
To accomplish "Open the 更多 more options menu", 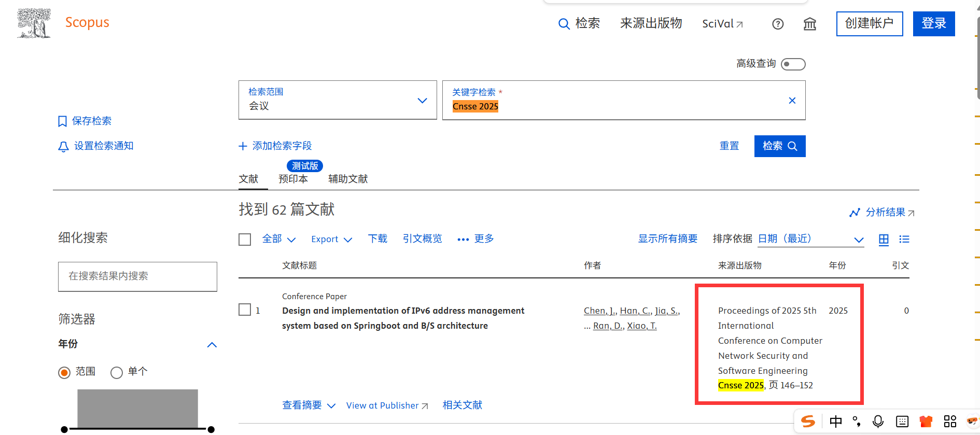I will (x=475, y=238).
